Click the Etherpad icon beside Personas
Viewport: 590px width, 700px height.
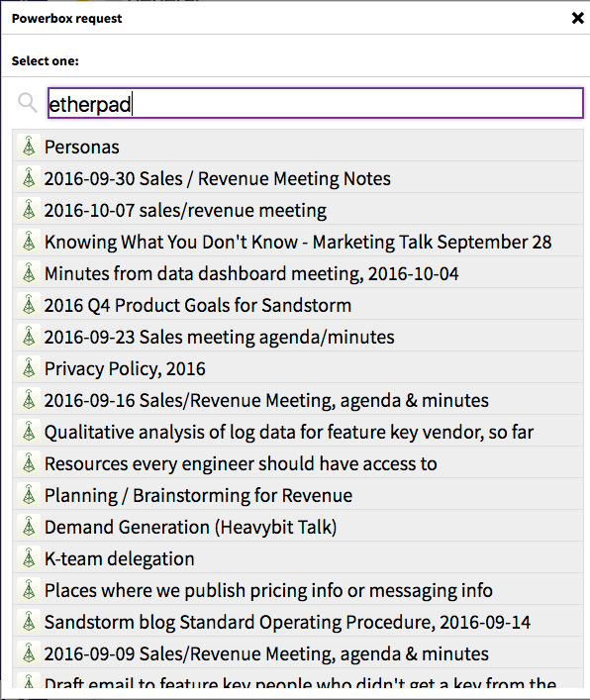point(29,146)
